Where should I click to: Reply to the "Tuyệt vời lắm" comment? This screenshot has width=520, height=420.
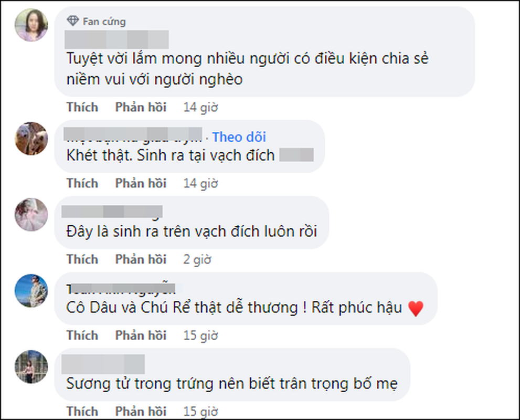click(x=141, y=107)
